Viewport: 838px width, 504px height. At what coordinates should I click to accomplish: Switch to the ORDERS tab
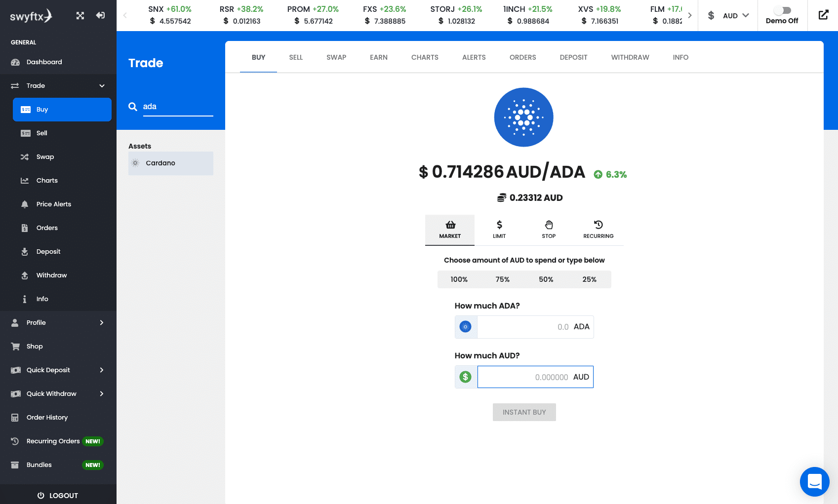[523, 57]
